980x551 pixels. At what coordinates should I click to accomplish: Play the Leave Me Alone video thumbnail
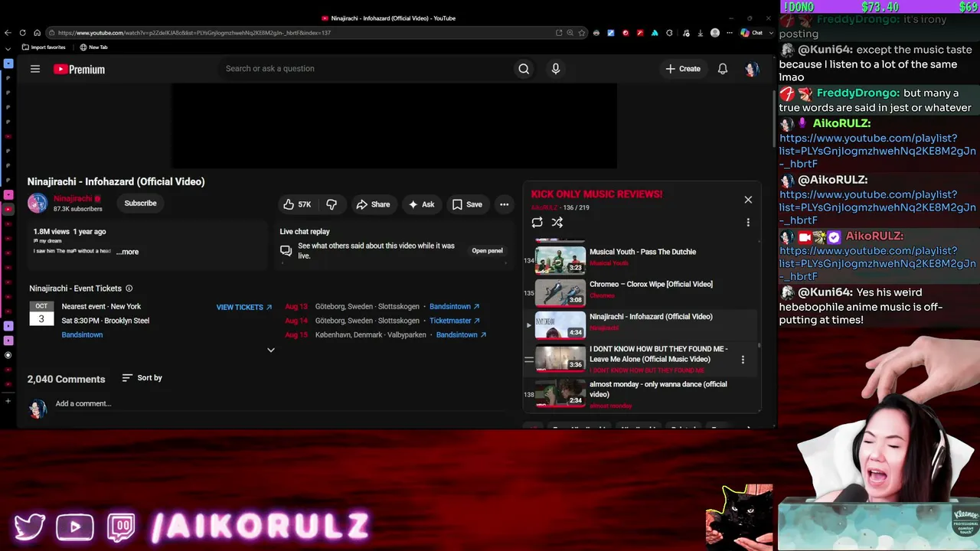[x=560, y=358]
